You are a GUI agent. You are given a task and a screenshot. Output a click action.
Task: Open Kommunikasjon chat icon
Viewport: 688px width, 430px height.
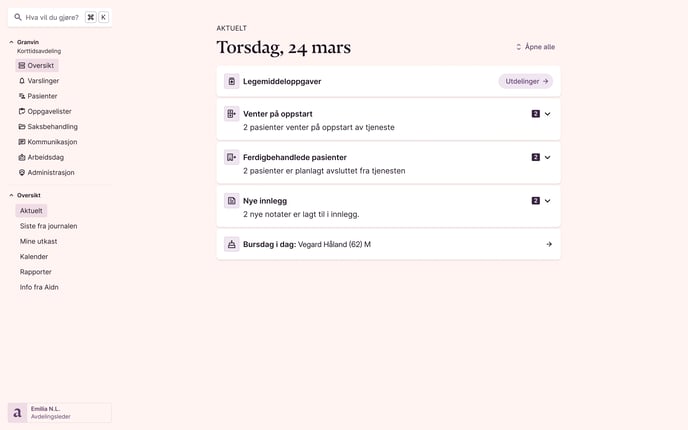[x=22, y=142]
